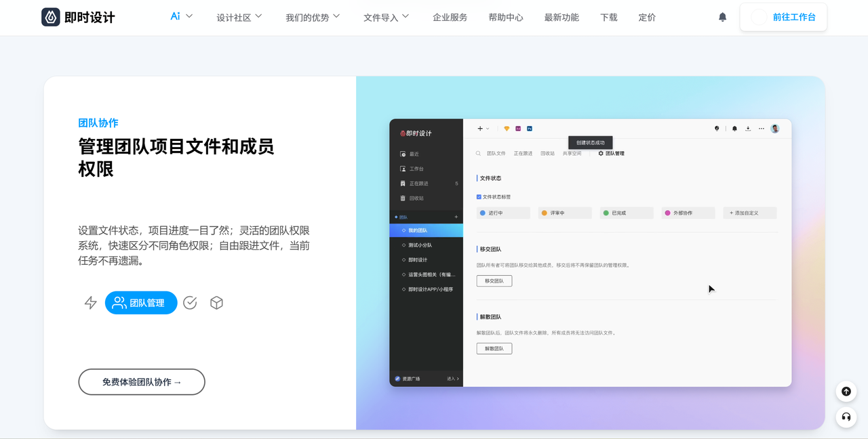Click the 解散团队 button in preview
The width and height of the screenshot is (868, 439).
(x=494, y=348)
